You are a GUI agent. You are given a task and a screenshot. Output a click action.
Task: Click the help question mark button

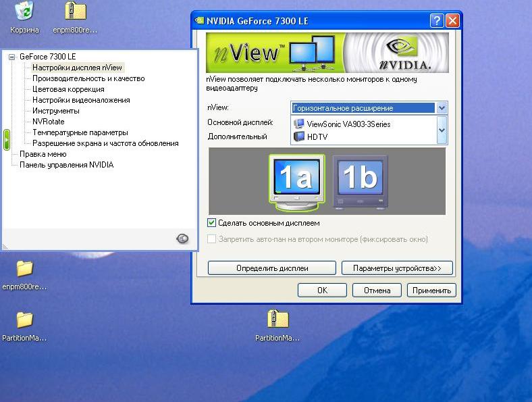click(x=437, y=20)
